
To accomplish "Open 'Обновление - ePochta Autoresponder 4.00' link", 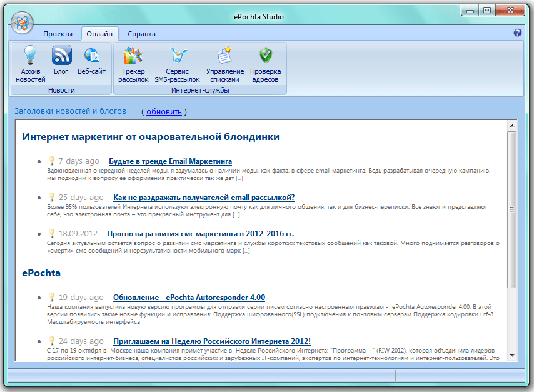I will [x=189, y=298].
